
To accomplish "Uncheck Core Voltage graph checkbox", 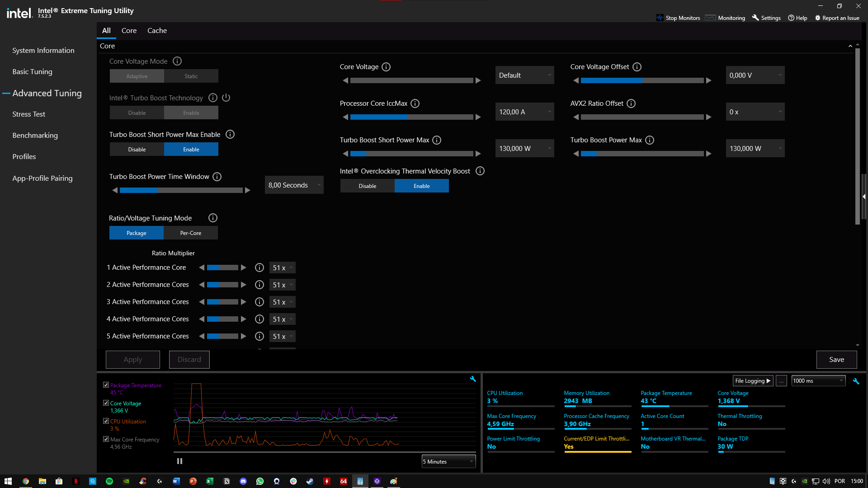I will click(106, 403).
